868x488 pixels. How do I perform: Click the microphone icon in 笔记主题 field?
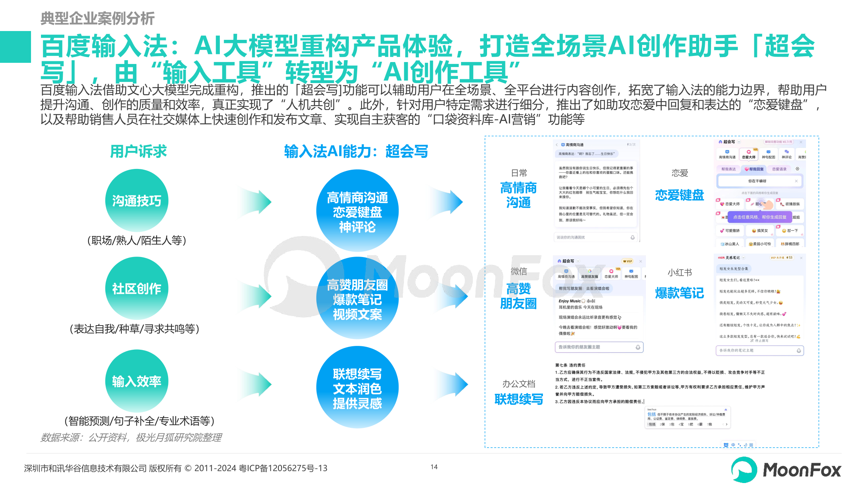click(799, 350)
